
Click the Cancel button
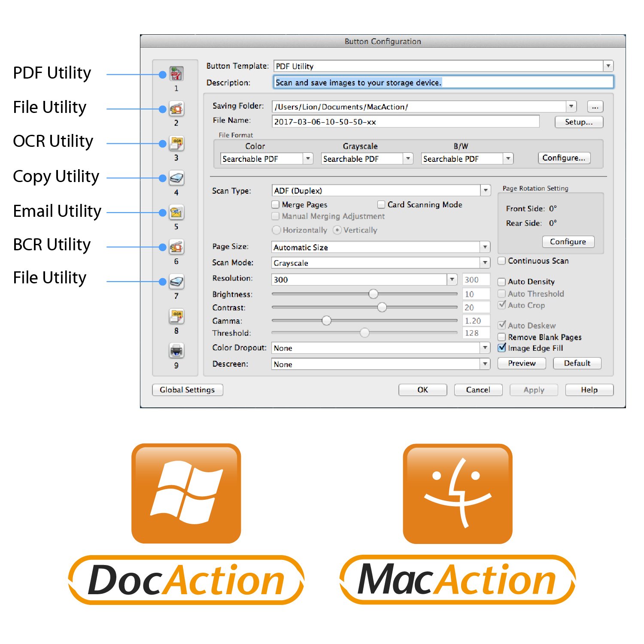(478, 390)
